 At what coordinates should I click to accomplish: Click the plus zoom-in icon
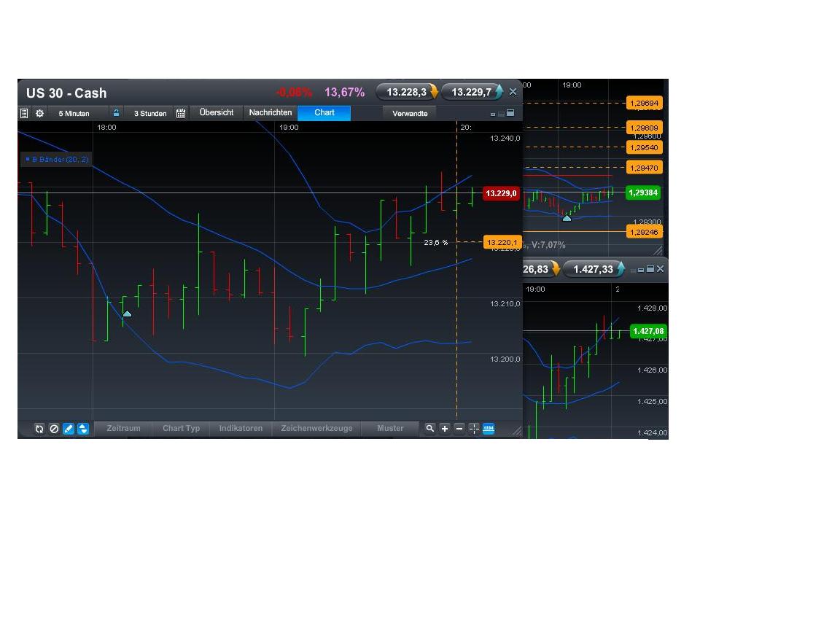[x=445, y=429]
